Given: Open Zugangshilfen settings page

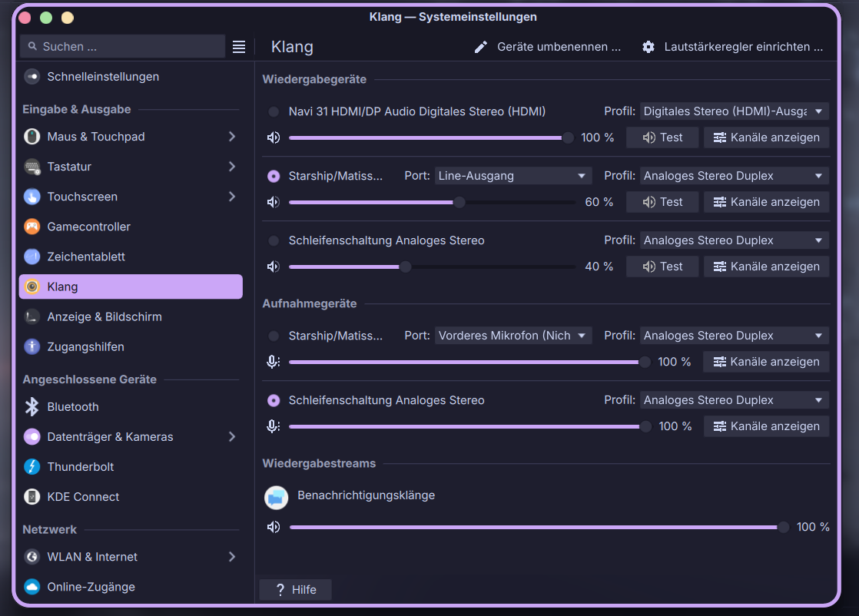Looking at the screenshot, I should point(131,346).
